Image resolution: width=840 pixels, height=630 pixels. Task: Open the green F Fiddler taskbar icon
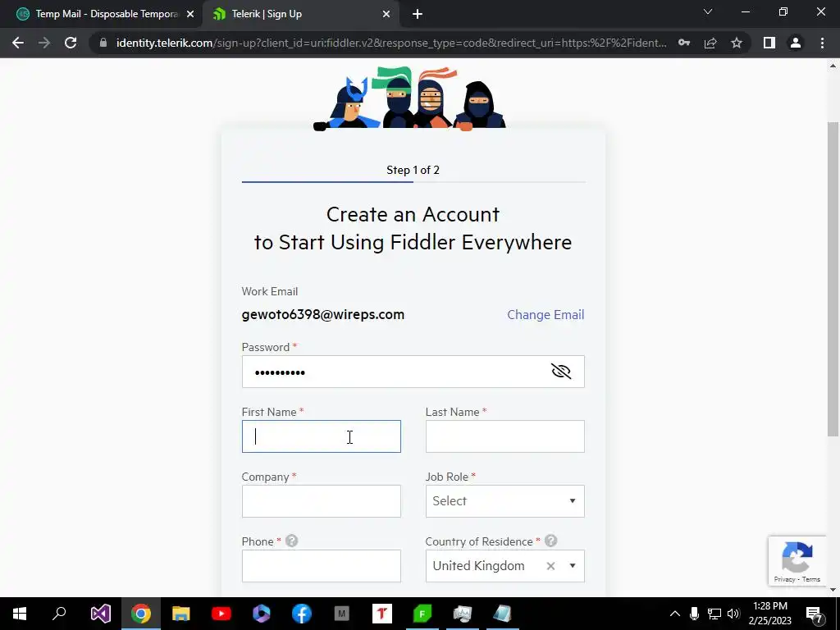tap(422, 614)
